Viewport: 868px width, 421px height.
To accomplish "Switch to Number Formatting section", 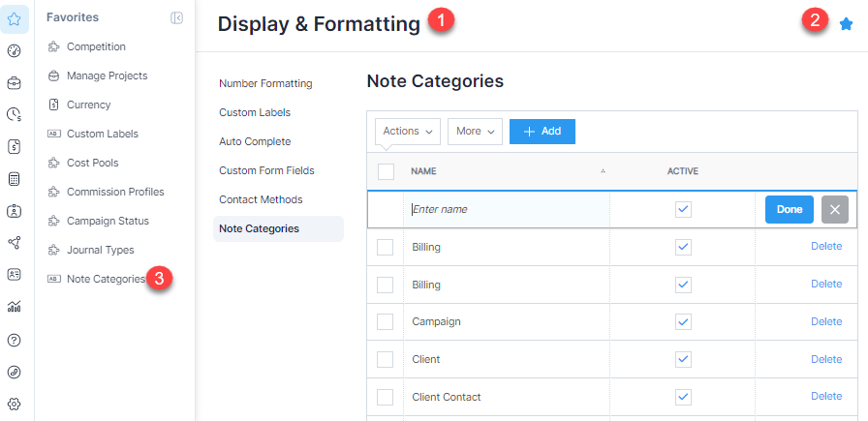I will [265, 83].
